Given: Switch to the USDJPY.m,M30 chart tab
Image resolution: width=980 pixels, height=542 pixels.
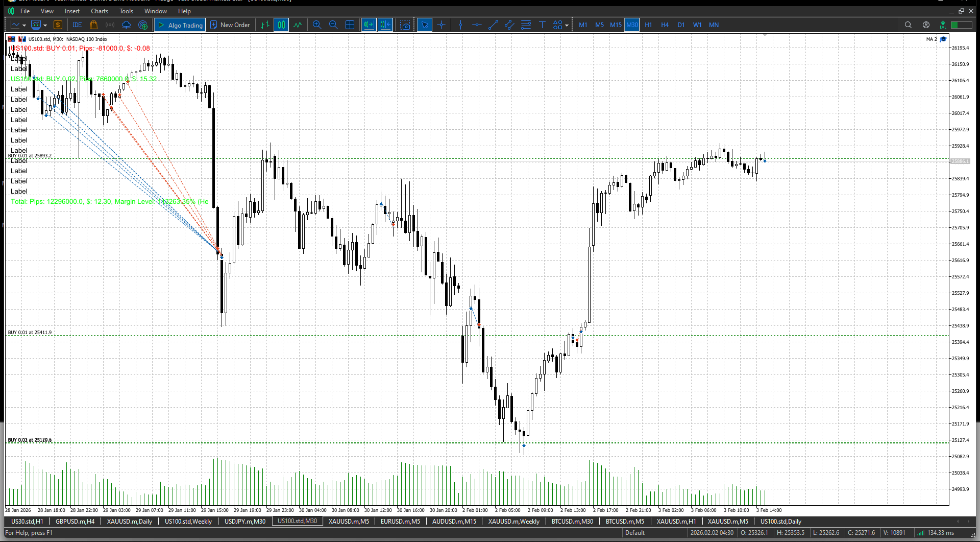Looking at the screenshot, I should pyautogui.click(x=245, y=522).
